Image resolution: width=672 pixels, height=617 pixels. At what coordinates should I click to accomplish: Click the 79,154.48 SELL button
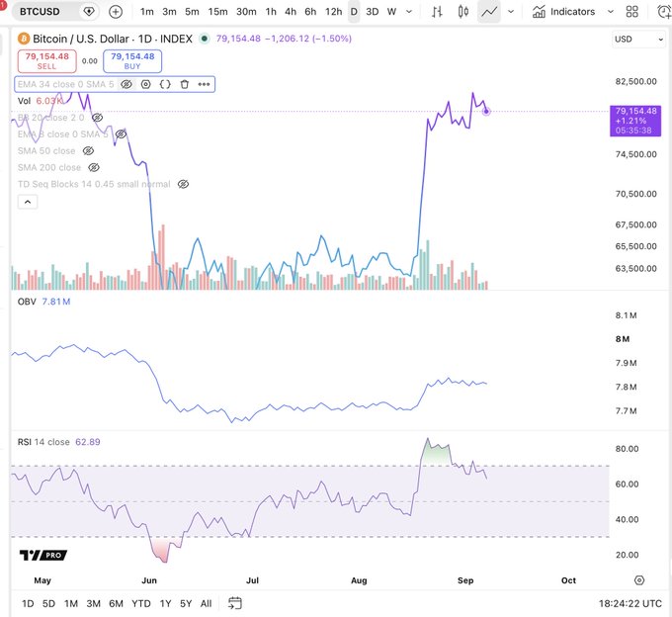click(46, 61)
